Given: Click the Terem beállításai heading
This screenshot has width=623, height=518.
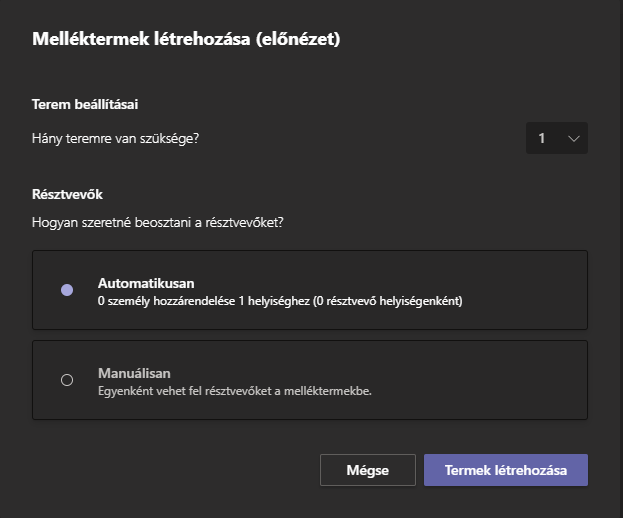Looking at the screenshot, I should click(85, 104).
